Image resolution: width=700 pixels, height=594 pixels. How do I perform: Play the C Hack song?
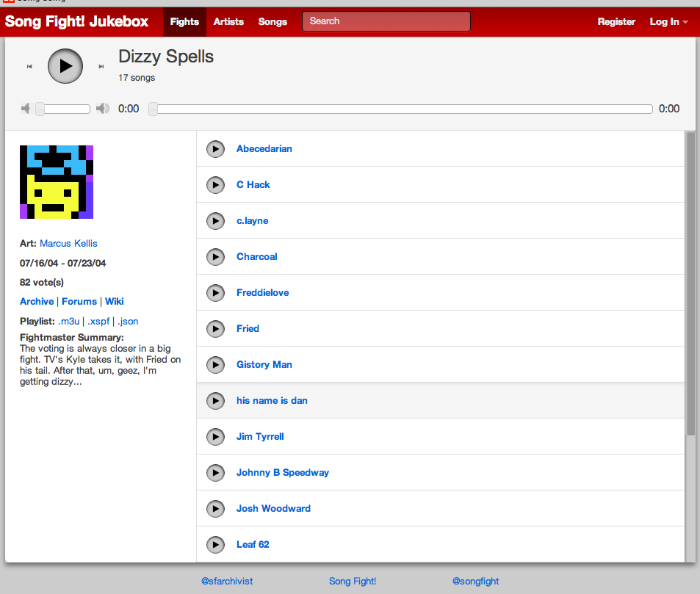click(216, 185)
